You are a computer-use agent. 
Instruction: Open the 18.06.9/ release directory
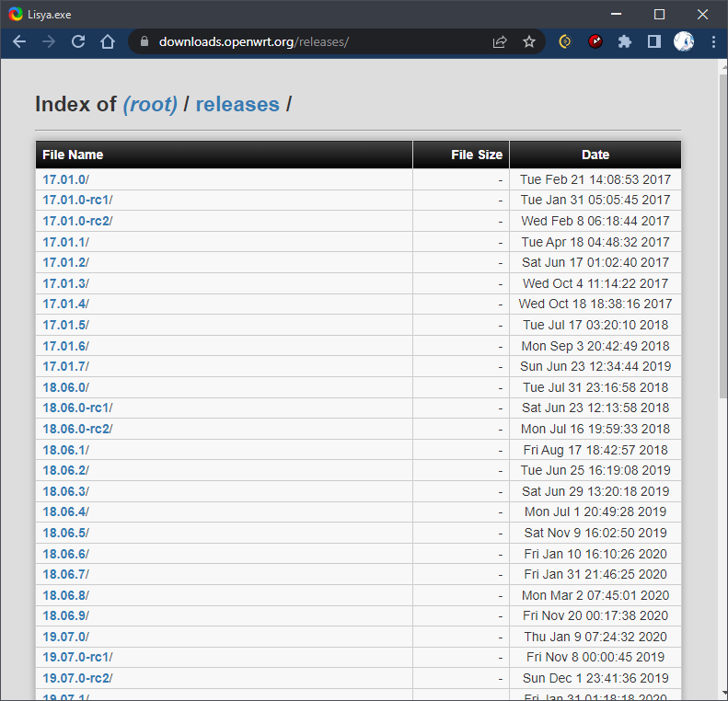pyautogui.click(x=66, y=615)
